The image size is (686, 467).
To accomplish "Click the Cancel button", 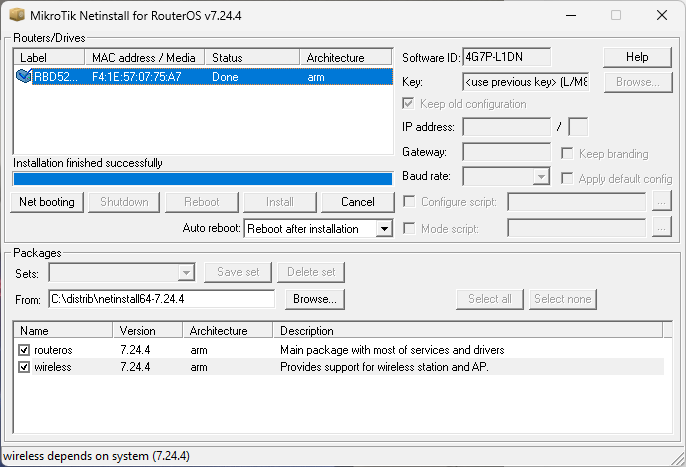I will [357, 202].
